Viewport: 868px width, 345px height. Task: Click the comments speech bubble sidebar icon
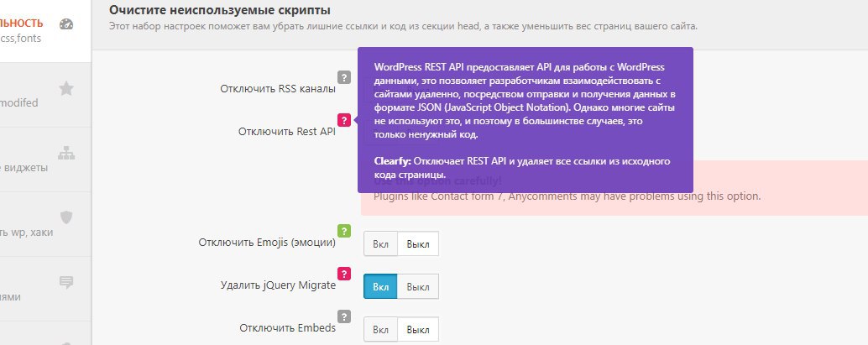pos(67,282)
